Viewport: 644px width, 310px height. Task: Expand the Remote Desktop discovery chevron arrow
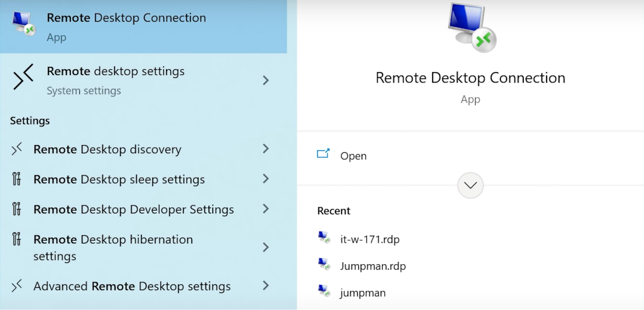[266, 149]
